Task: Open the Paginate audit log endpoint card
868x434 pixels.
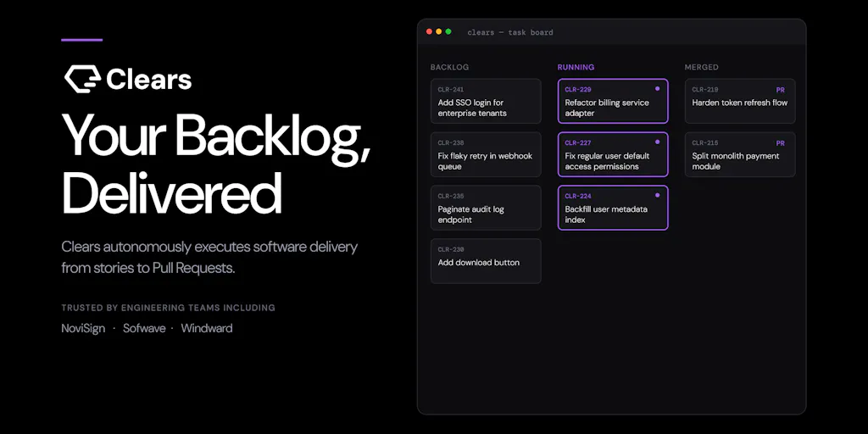Action: (486, 208)
